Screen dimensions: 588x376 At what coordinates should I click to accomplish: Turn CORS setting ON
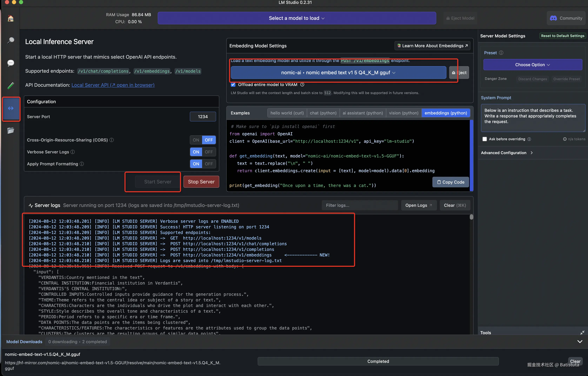click(196, 140)
